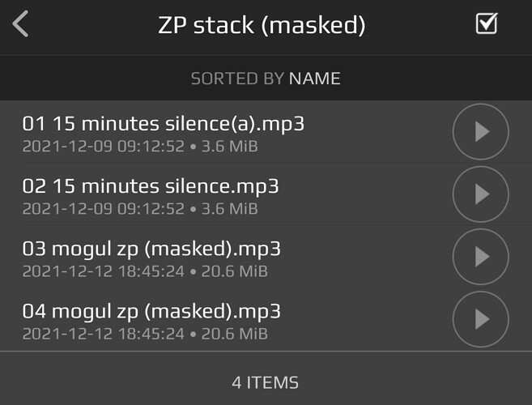Tap the word NAME in sort header
Viewport: 532px width, 405px height.
[314, 79]
